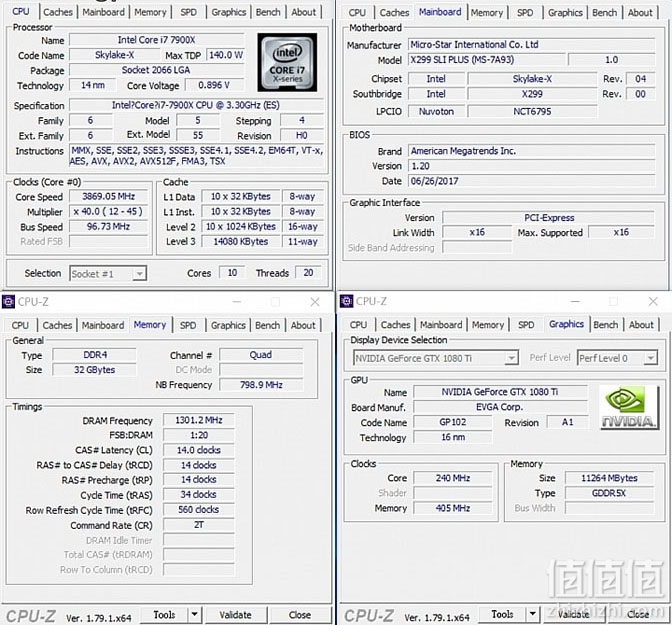672x625 pixels.
Task: Click Close button in the Graphics window
Action: coord(638,614)
